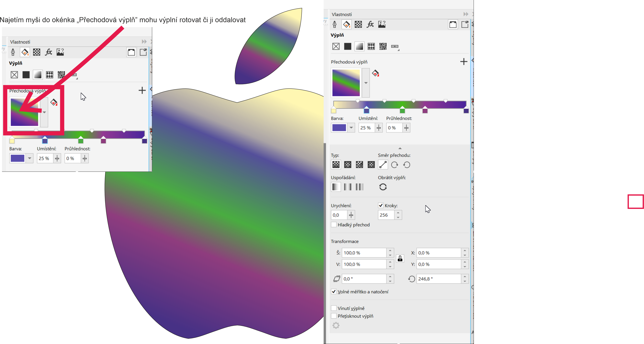Open the fx effects tab in the expanded panel
This screenshot has height=344, width=644.
point(370,25)
